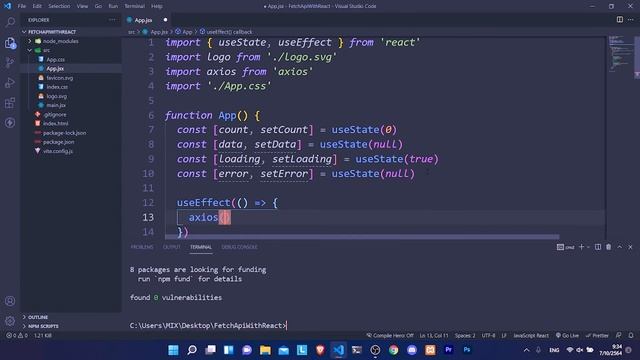Kill terminal with the trash icon
The image size is (640, 360).
tap(609, 247)
